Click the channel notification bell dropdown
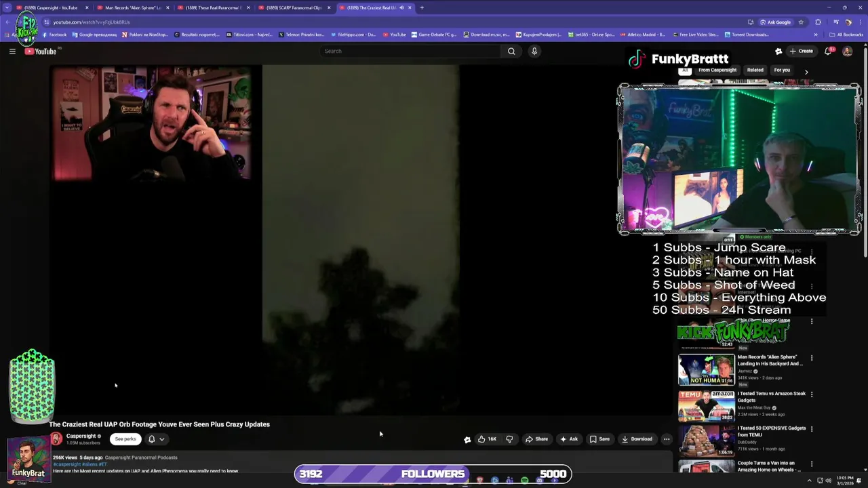The width and height of the screenshot is (868, 488). point(156,439)
